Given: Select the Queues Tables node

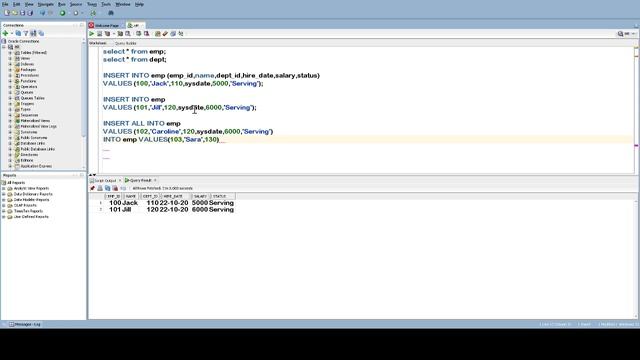Looking at the screenshot, I should pos(33,98).
